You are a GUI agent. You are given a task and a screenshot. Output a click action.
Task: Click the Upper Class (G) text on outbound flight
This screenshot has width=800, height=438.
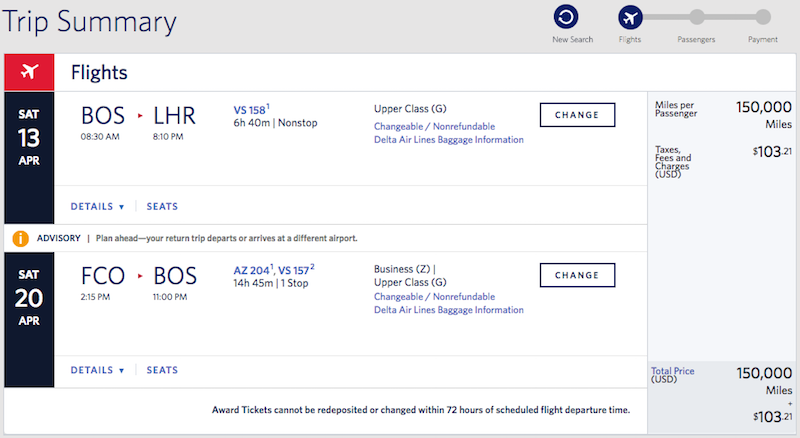point(410,109)
